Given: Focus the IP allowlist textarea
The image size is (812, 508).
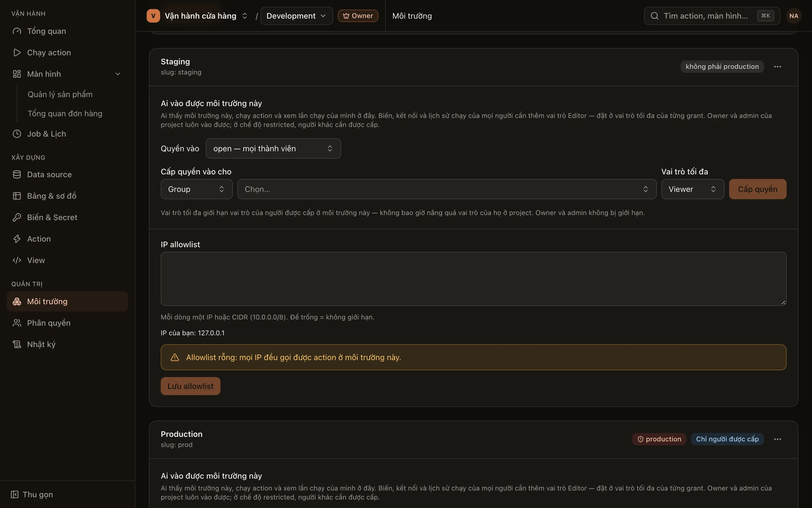Looking at the screenshot, I should pos(473,279).
